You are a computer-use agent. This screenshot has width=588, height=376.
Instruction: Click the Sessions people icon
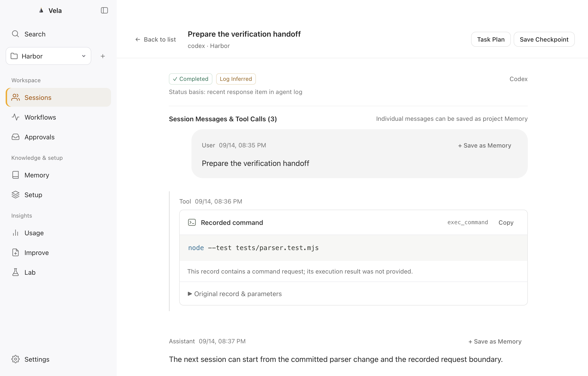[x=16, y=98]
